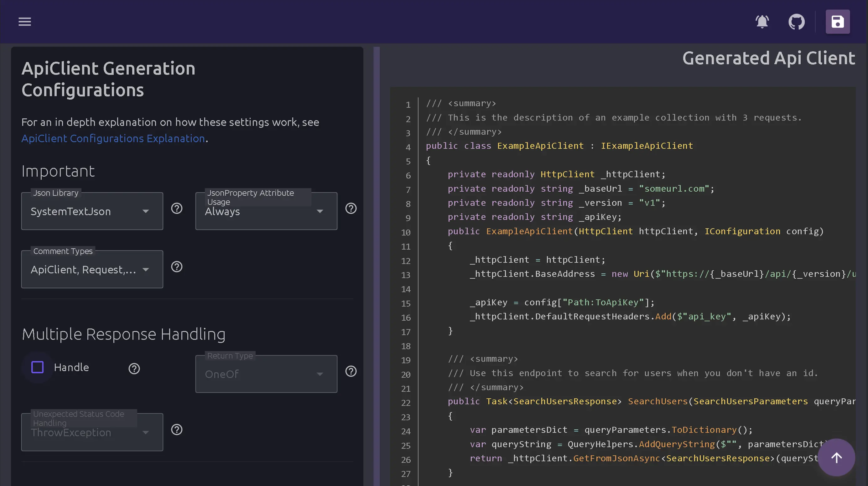Click the ExampleApiClient class name in code

pyautogui.click(x=540, y=146)
